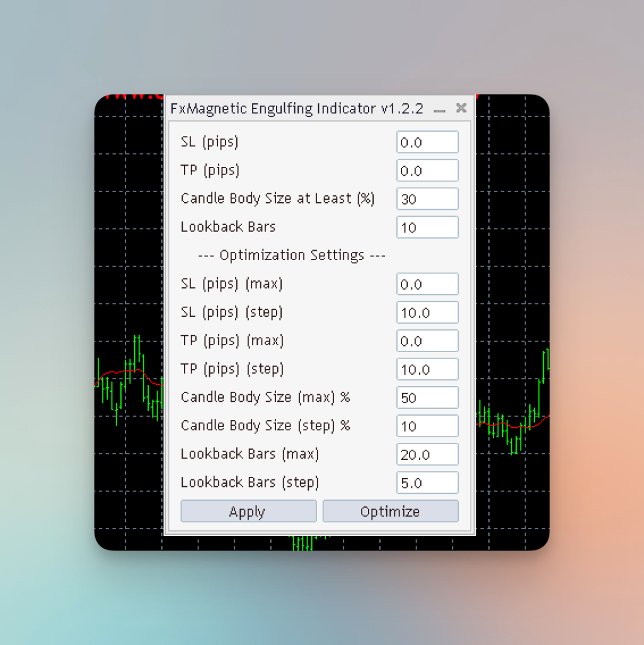Click the FxMagnetic Engulfing Indicator title bar
The height and width of the screenshot is (645, 644).
296,108
